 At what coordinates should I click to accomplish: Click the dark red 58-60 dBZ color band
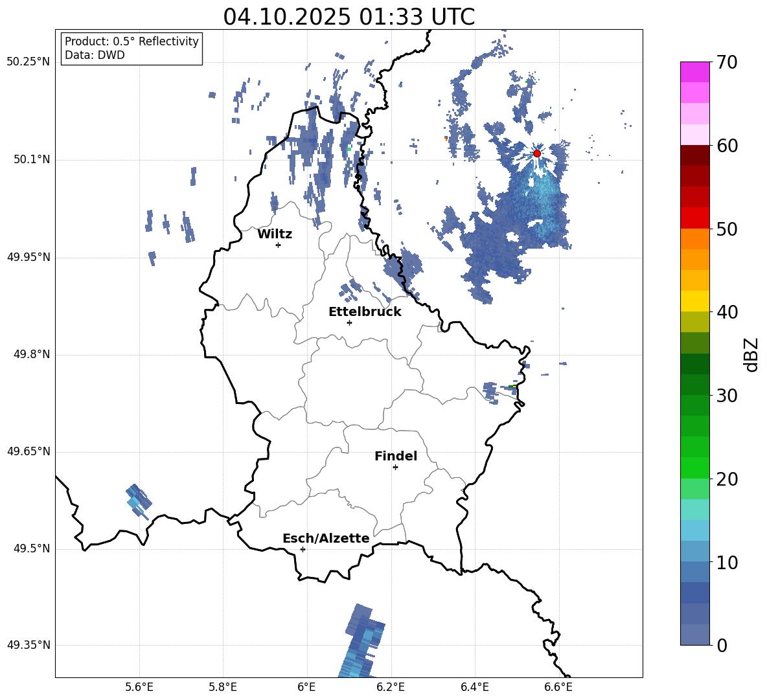pos(695,155)
